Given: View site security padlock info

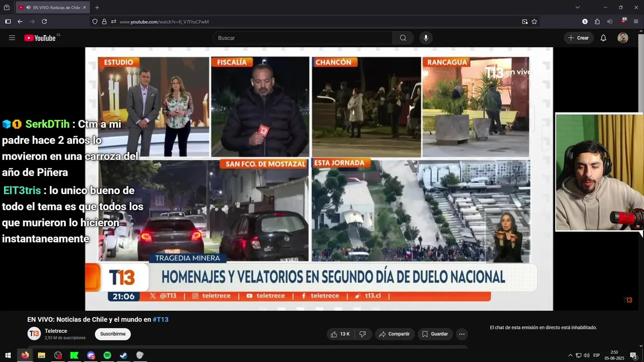Looking at the screenshot, I should [104, 22].
